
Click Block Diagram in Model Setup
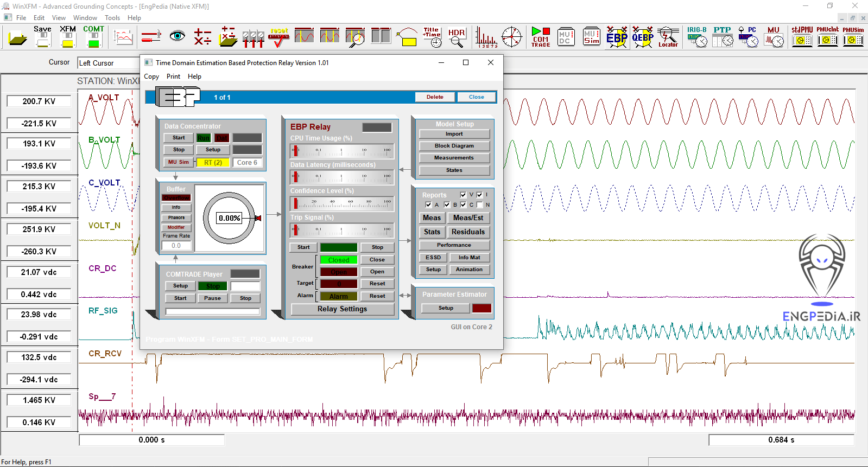click(x=454, y=146)
